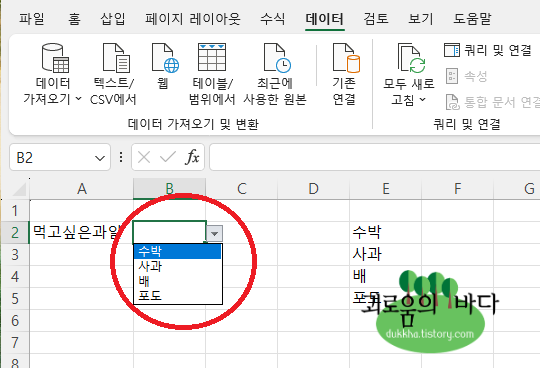Switch to the 홈 tab

(74, 19)
